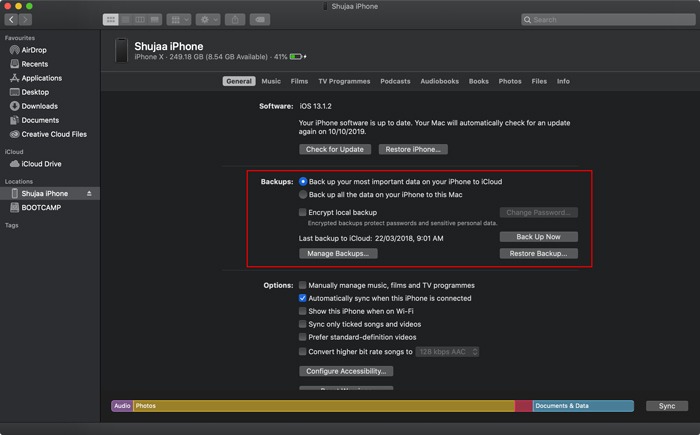Screen dimensions: 700x435
Task: Click the Edit Tags toolbar icon
Action: point(260,19)
